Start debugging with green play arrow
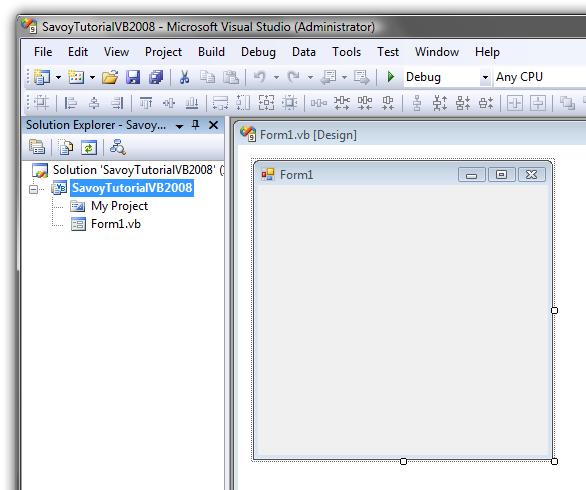Screen dimensions: 586x490 [391, 77]
